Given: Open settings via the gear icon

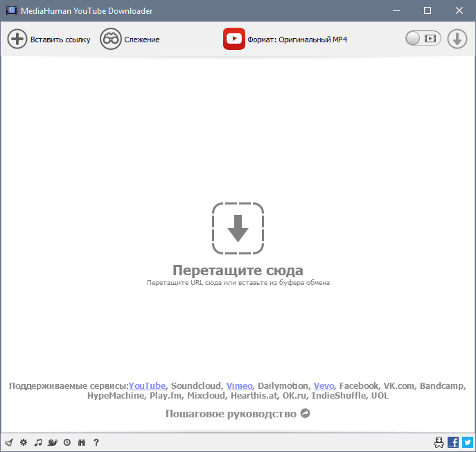Looking at the screenshot, I should pyautogui.click(x=24, y=442).
